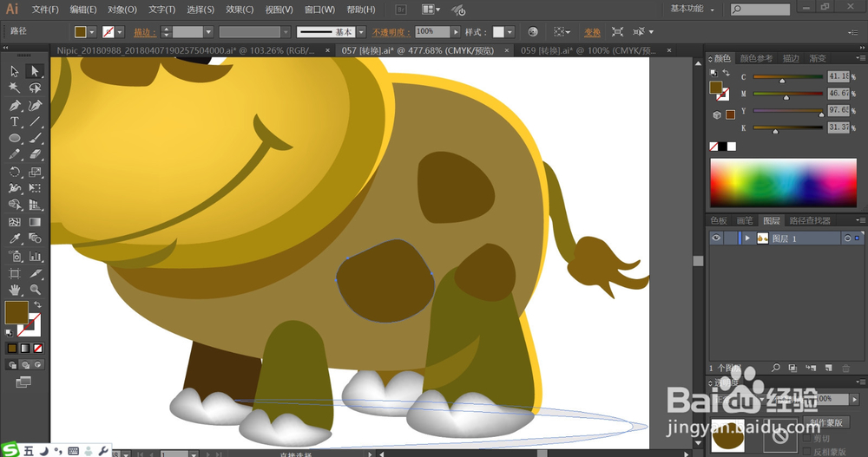Select the Selection tool (black arrow)
The height and width of the screenshot is (457, 868).
[15, 71]
